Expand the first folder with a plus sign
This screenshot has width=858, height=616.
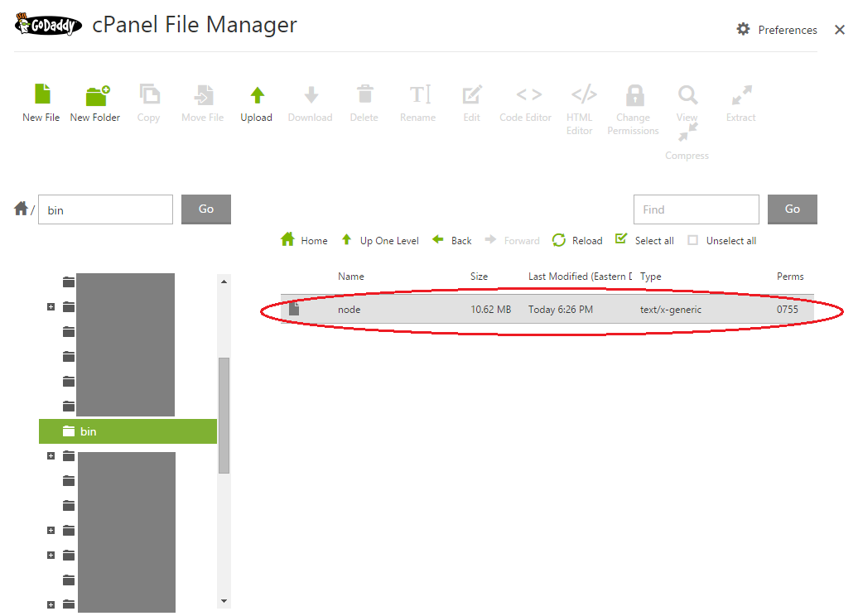(x=51, y=306)
